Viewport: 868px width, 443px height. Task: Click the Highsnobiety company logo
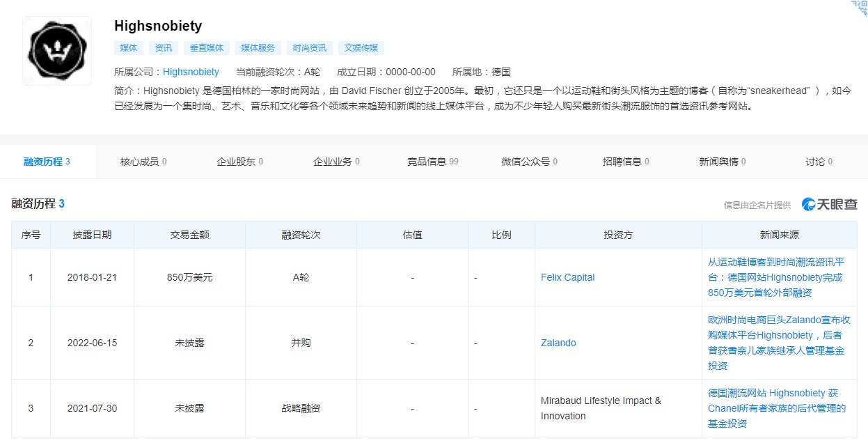pyautogui.click(x=57, y=50)
